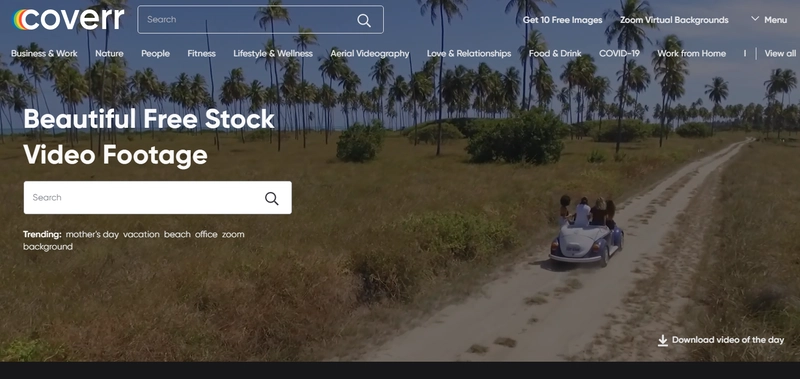Select the People category
The image size is (800, 379).
coord(155,54)
